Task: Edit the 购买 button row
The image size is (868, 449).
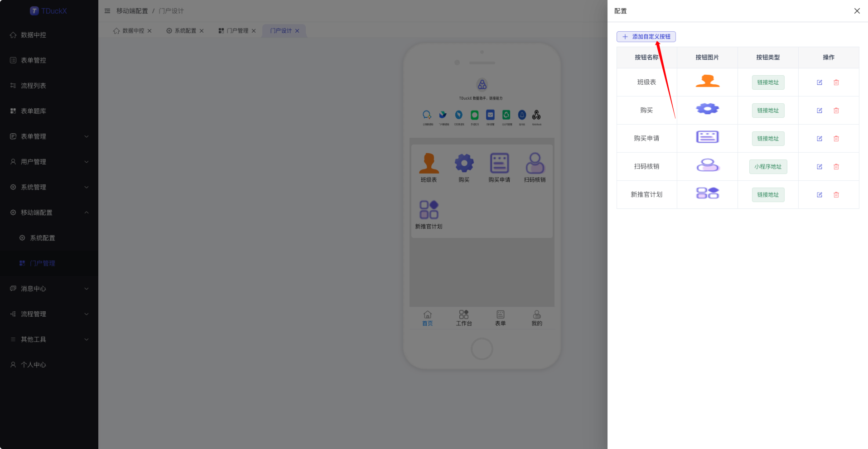Action: coord(820,111)
